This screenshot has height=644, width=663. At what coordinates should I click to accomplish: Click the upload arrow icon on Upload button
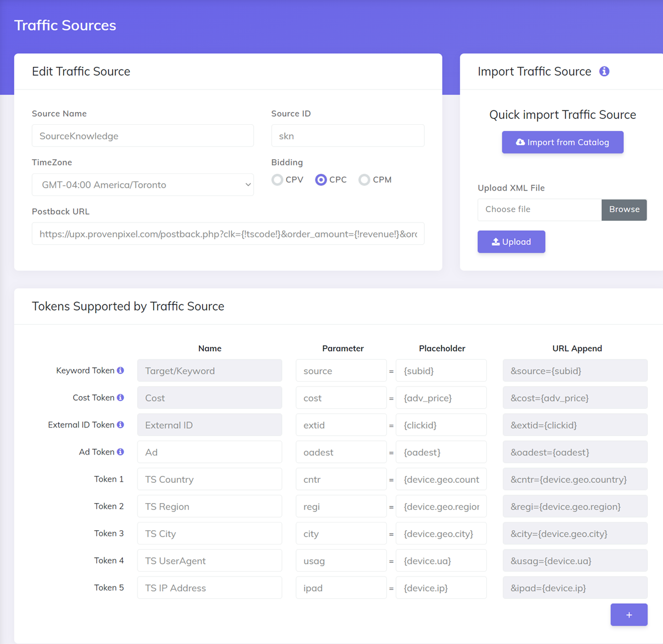pyautogui.click(x=496, y=241)
